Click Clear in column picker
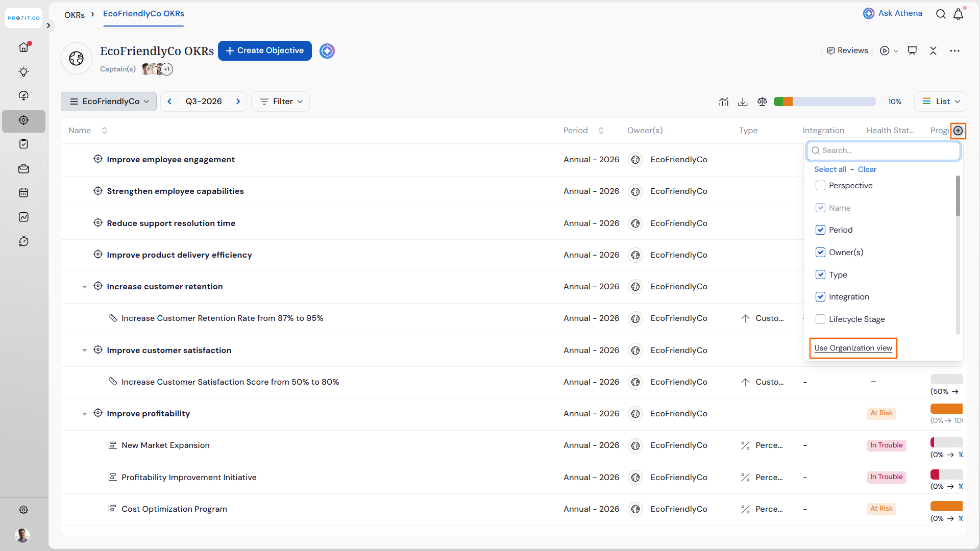This screenshot has width=980, height=551. (x=867, y=169)
